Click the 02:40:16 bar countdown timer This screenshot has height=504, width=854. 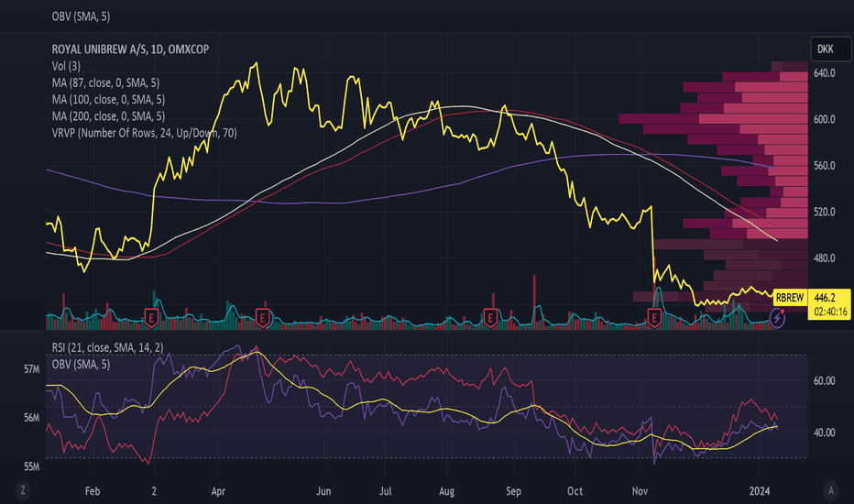pyautogui.click(x=830, y=312)
